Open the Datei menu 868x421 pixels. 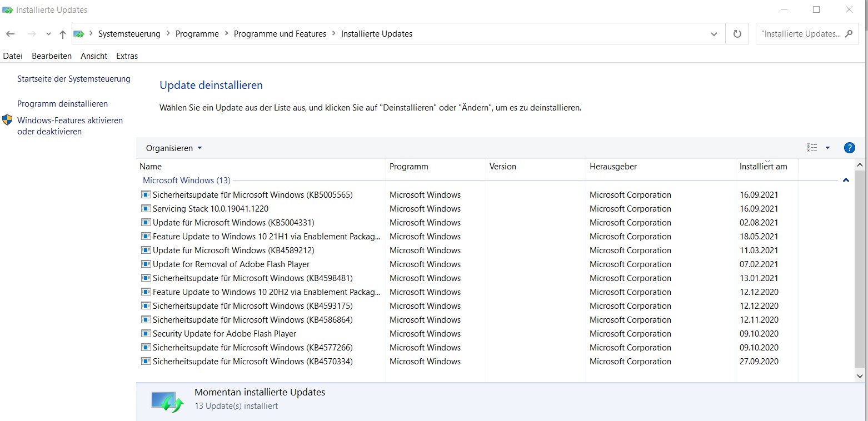tap(13, 56)
